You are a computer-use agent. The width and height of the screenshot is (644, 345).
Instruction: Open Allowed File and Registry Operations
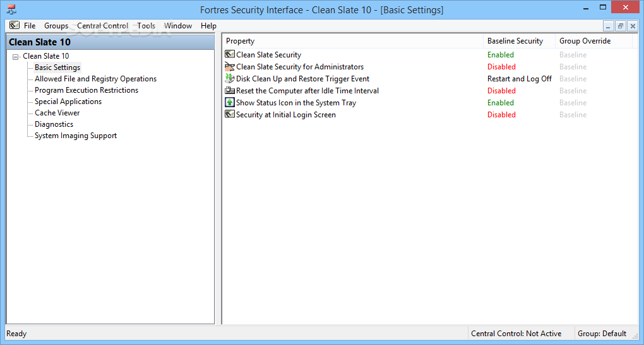coord(96,79)
